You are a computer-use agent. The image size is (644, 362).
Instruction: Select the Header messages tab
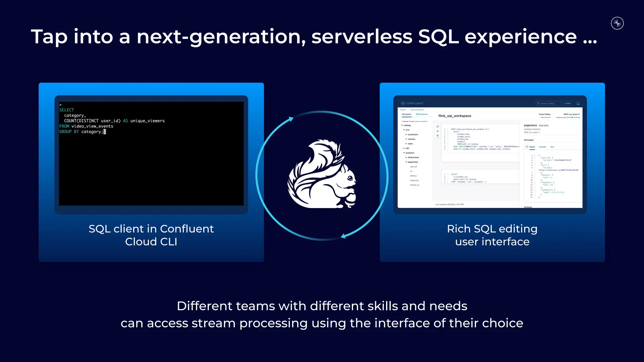542,147
